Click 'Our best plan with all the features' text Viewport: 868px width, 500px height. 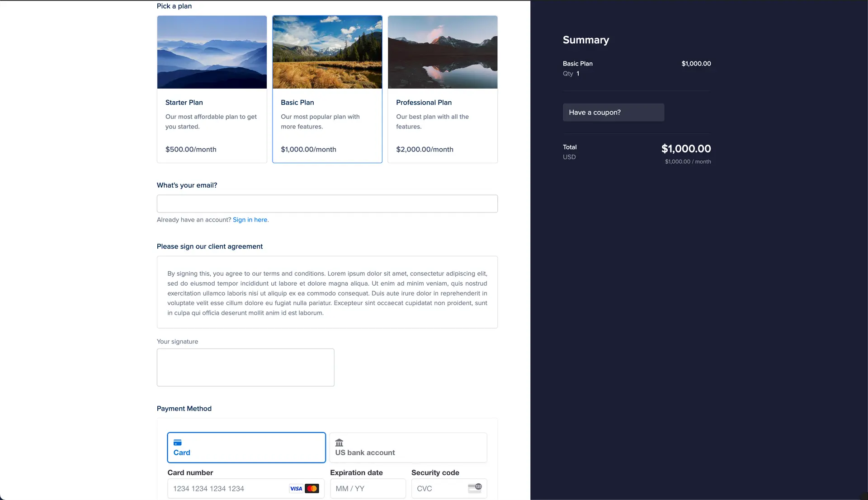(x=432, y=122)
